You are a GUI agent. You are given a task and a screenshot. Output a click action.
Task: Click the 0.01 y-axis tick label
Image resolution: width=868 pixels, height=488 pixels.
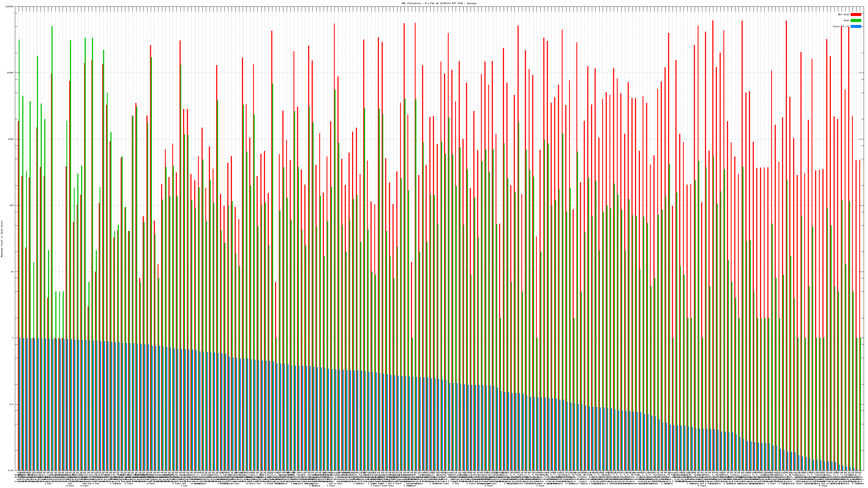11,470
